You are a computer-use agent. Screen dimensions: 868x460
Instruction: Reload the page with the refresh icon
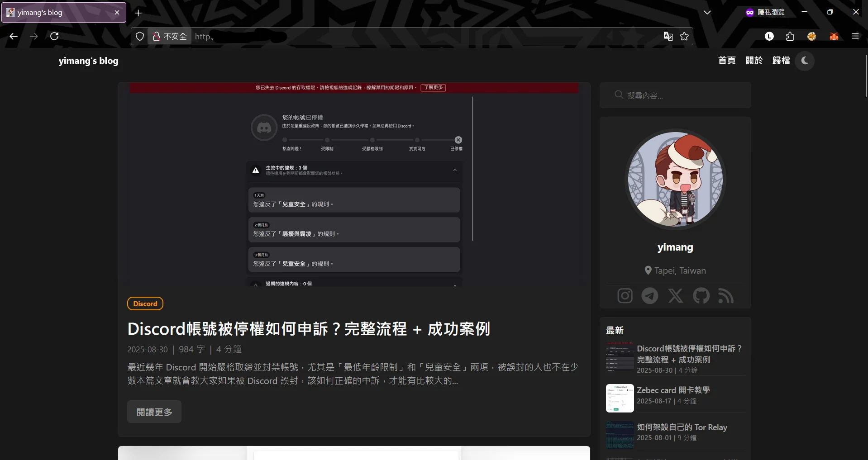click(x=54, y=36)
